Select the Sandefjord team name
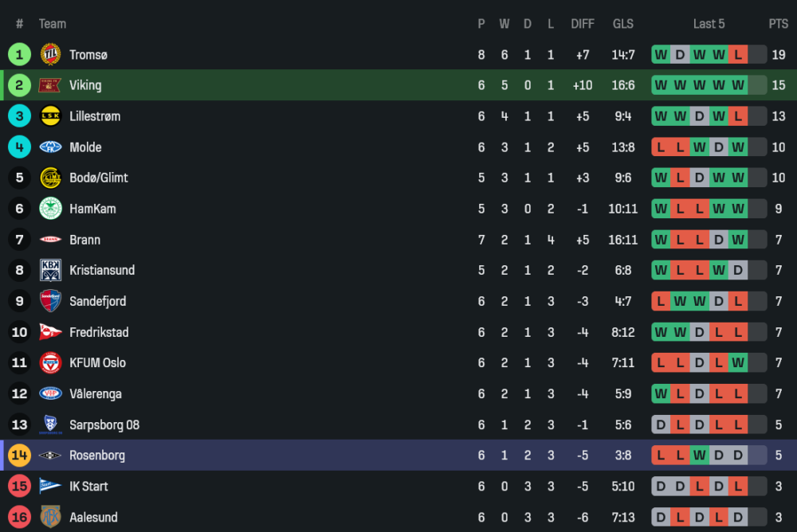 (97, 301)
